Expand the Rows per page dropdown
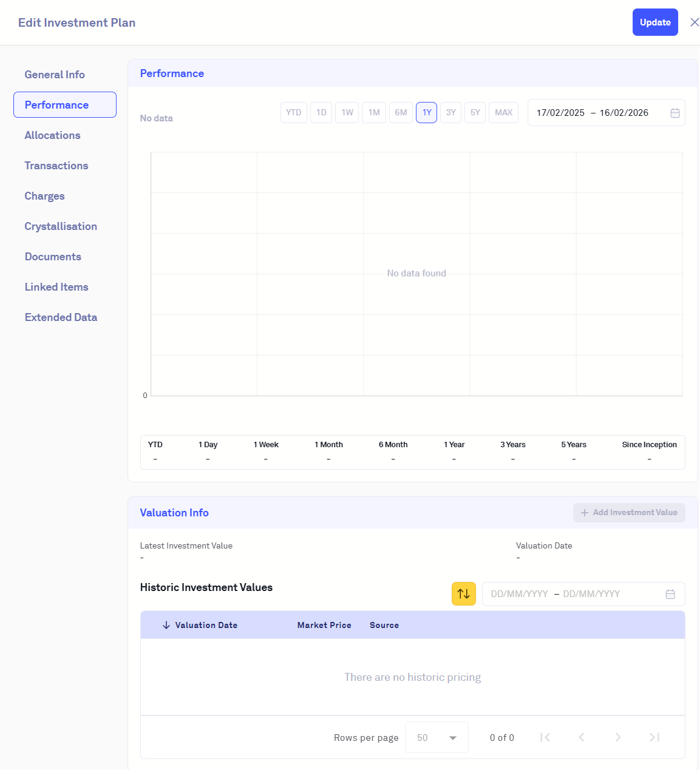The width and height of the screenshot is (700, 770). click(437, 737)
